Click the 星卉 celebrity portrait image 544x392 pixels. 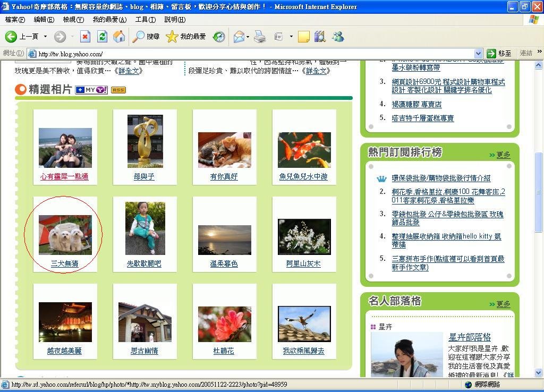pos(407,354)
